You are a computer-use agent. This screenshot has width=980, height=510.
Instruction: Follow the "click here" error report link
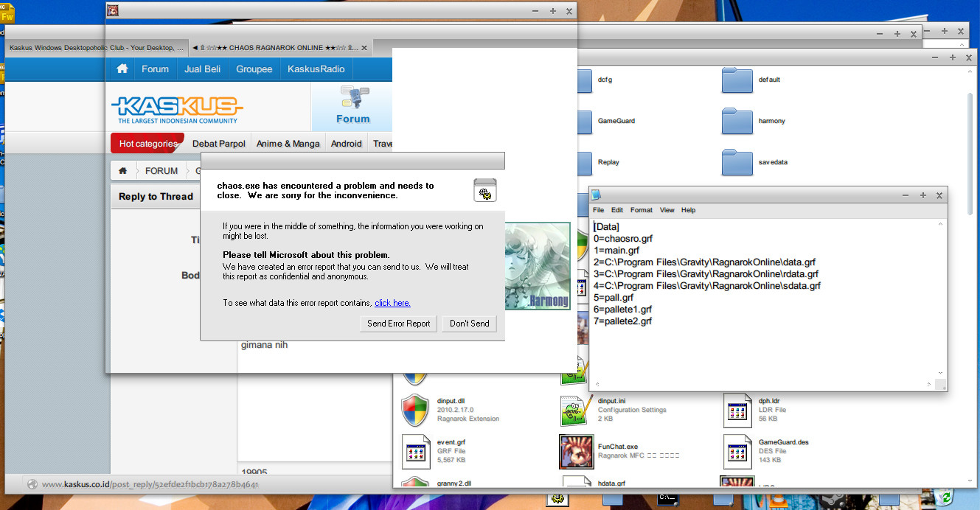click(x=392, y=303)
